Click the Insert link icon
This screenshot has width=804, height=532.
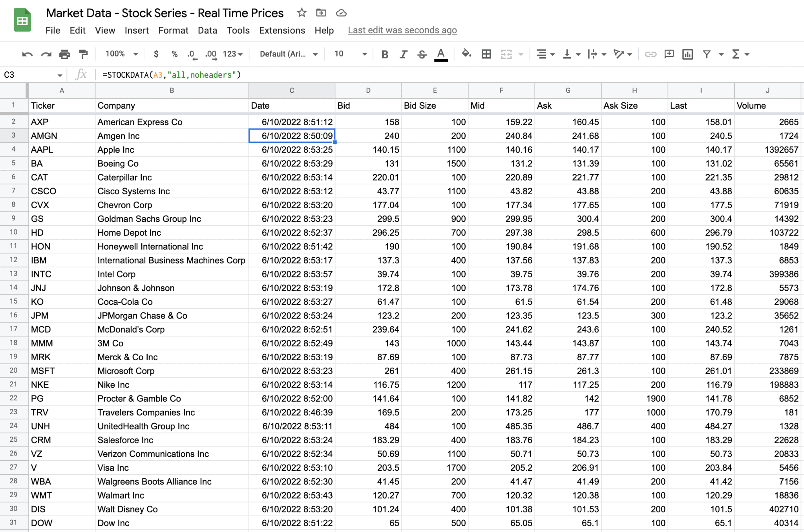click(x=651, y=54)
